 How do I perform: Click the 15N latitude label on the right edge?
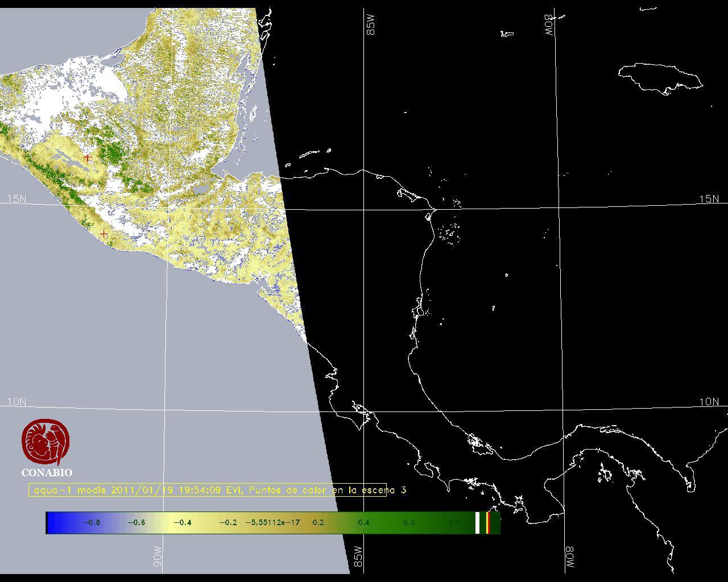709,199
